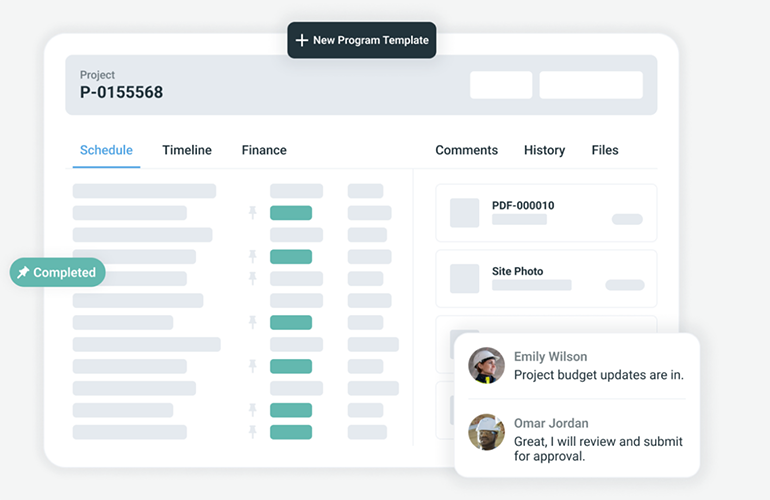
Task: Show the History tab
Action: (x=544, y=150)
